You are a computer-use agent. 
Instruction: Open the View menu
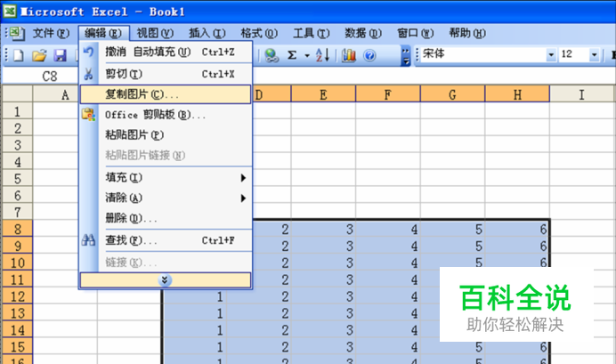pos(155,34)
